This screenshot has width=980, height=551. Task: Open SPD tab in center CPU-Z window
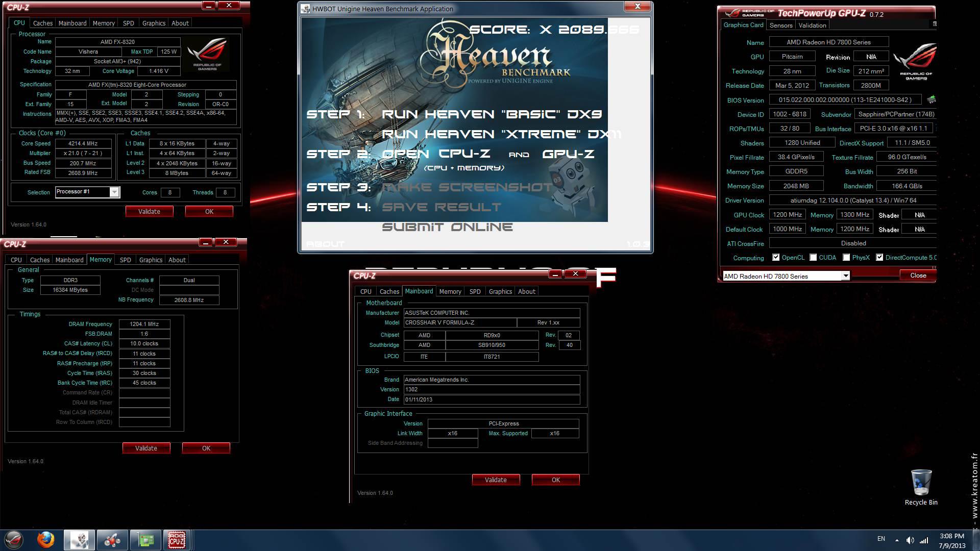(475, 291)
